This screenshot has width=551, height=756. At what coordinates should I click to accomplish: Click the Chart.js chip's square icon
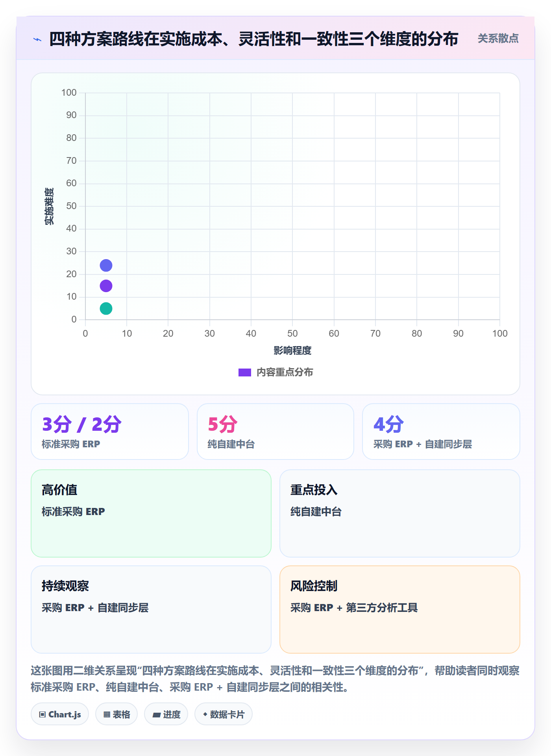point(43,715)
